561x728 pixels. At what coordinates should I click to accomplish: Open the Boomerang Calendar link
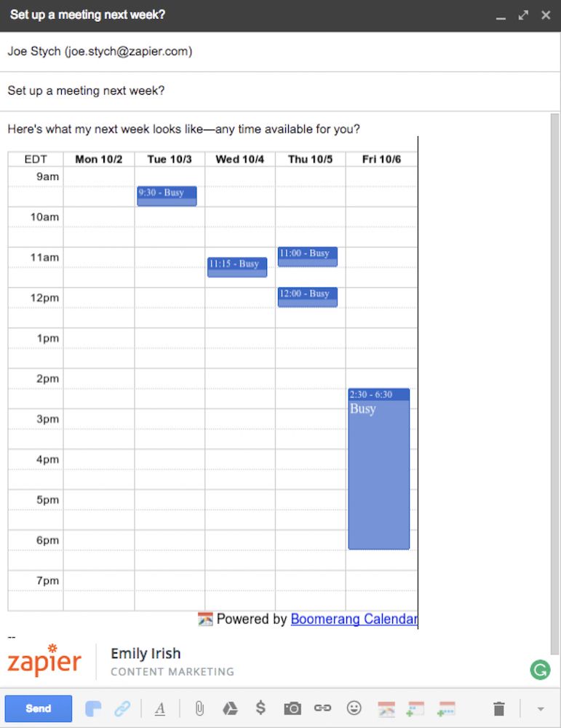point(354,620)
